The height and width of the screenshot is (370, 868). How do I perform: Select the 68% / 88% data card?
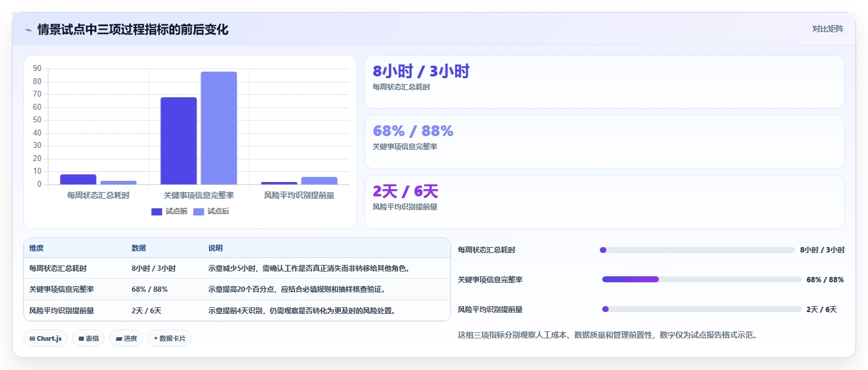coord(604,141)
